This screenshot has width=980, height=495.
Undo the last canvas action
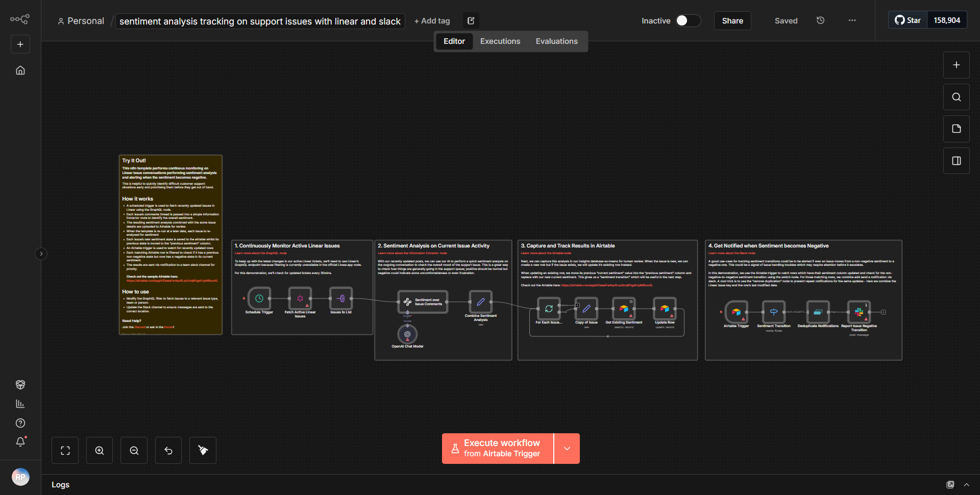(168, 450)
